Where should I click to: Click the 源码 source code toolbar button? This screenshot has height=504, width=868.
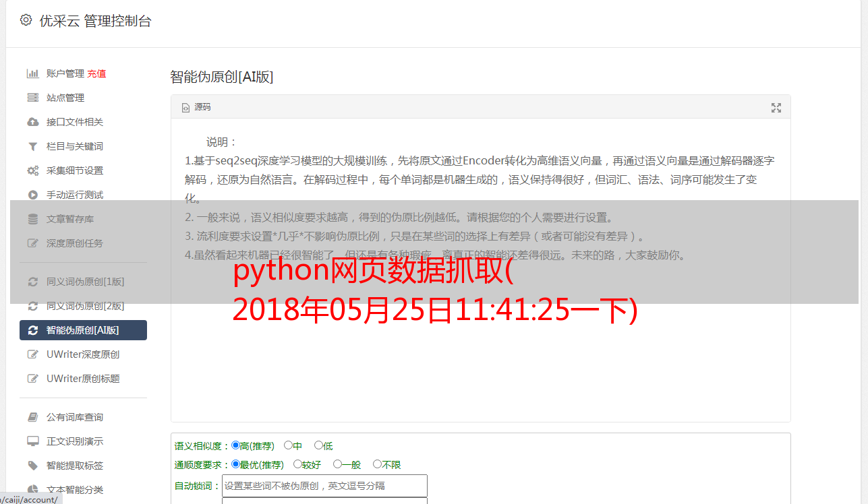tap(196, 107)
